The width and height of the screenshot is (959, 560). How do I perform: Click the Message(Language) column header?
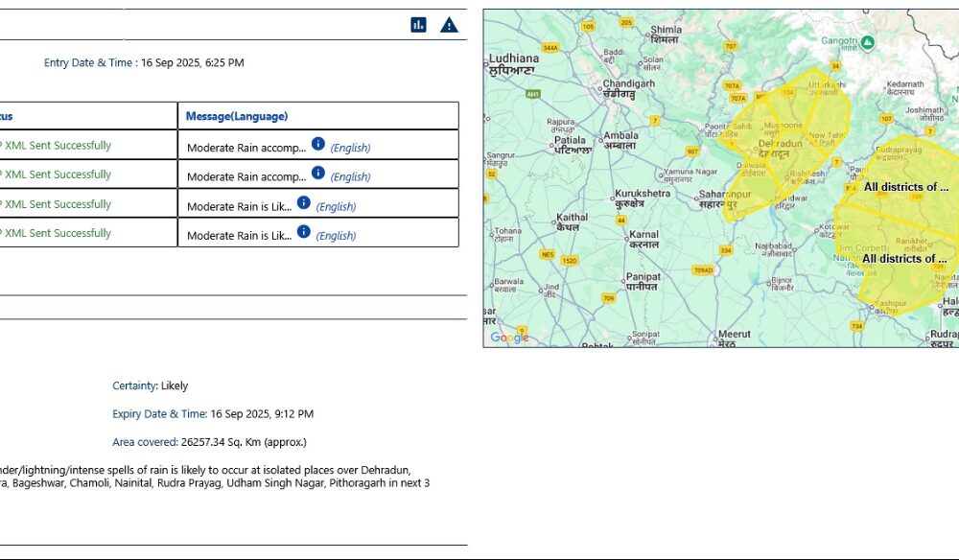pyautogui.click(x=237, y=116)
